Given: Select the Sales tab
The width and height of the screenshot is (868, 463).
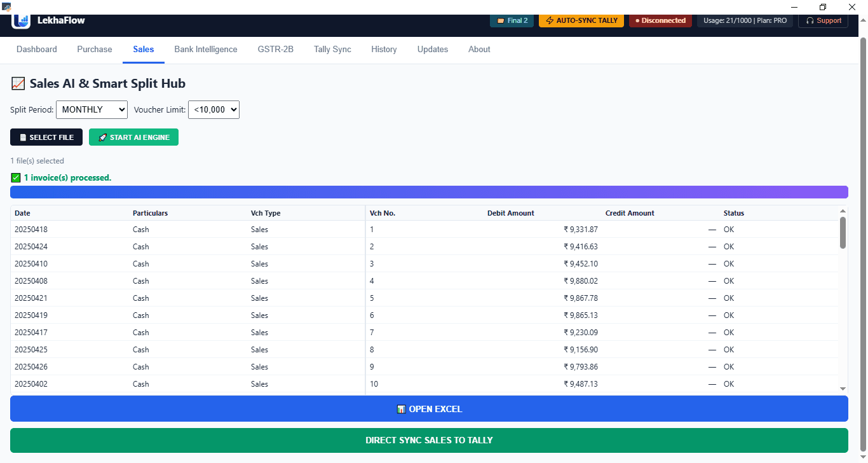Looking at the screenshot, I should point(144,49).
